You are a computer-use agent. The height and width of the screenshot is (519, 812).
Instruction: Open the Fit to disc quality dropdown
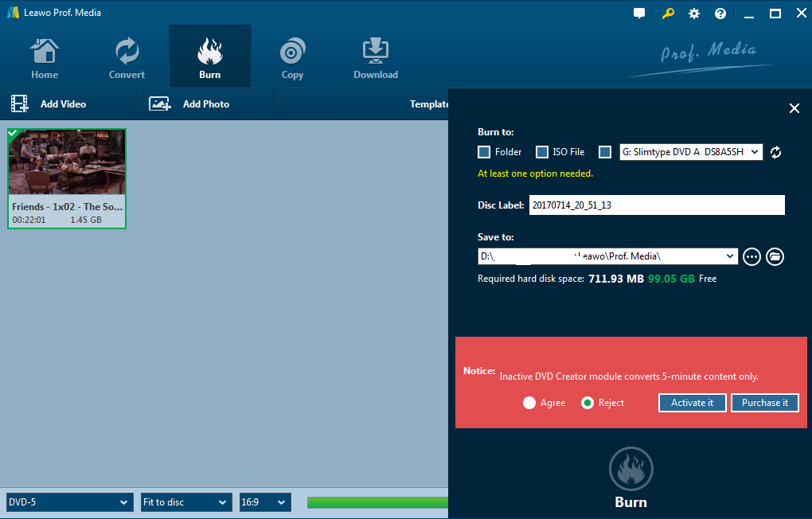click(x=186, y=502)
